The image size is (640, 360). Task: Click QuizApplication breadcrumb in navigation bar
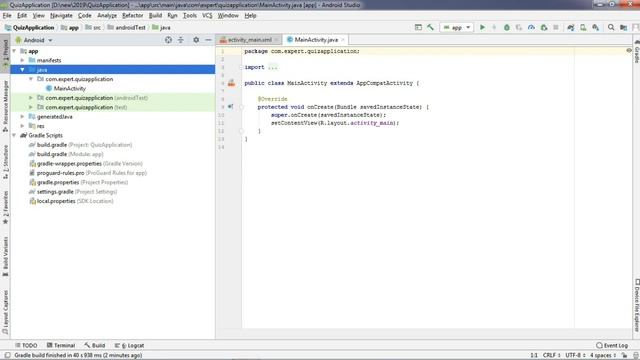point(29,27)
